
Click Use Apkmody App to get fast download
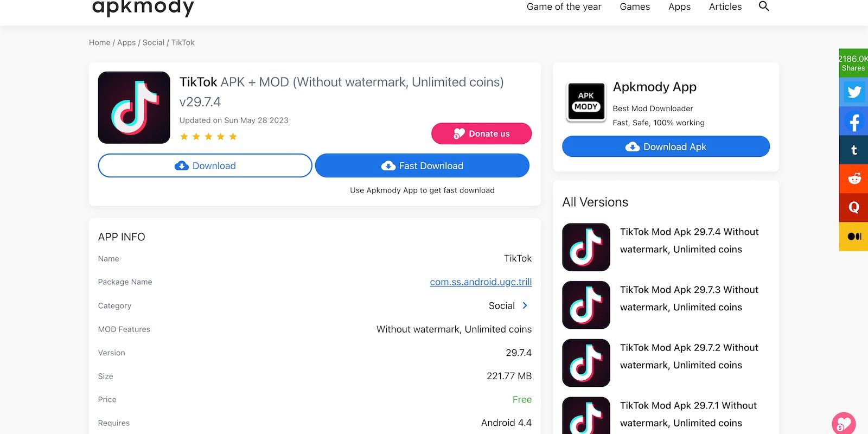pyautogui.click(x=422, y=190)
